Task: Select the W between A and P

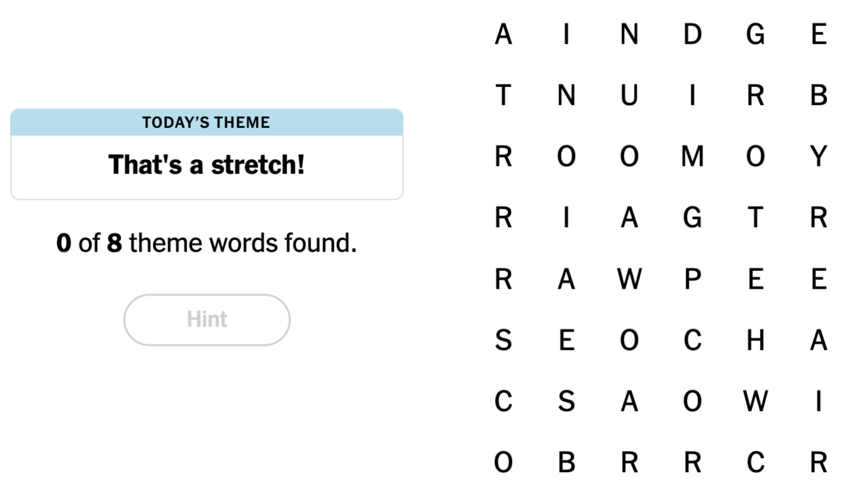Action: 629,279
